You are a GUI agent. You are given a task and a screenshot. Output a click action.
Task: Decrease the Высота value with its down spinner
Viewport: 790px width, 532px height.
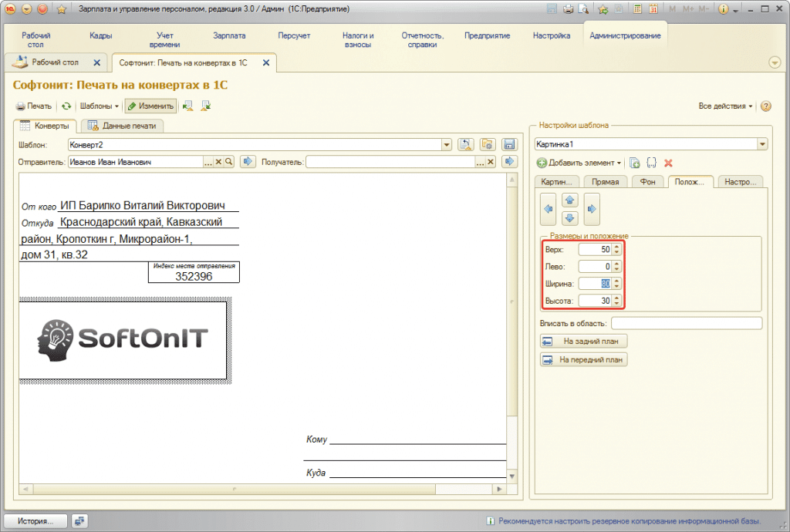pyautogui.click(x=616, y=304)
